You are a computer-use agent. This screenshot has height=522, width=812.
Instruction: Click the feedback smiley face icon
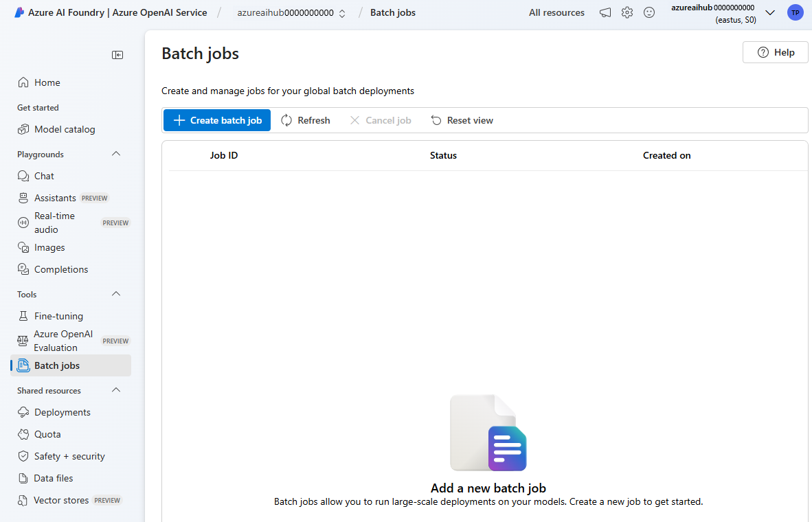tap(649, 12)
